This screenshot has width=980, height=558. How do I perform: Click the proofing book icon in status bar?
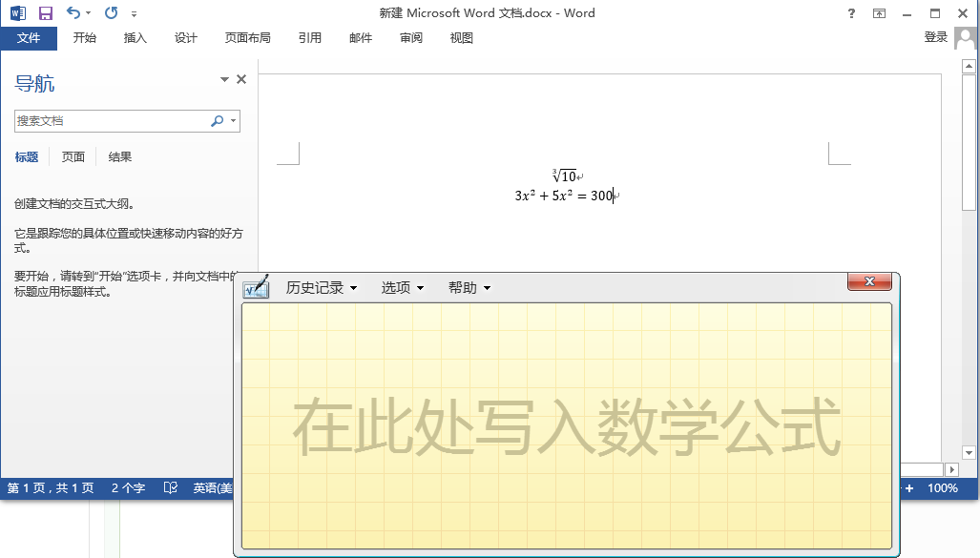point(170,487)
